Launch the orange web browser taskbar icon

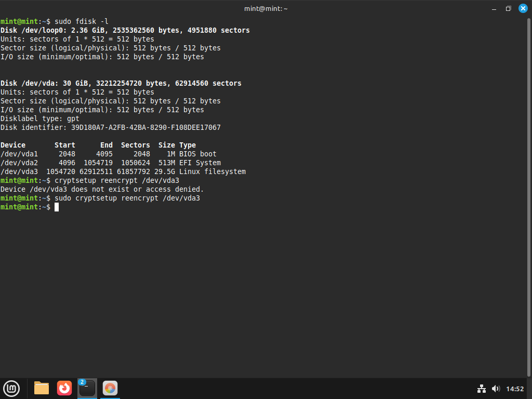pos(64,388)
